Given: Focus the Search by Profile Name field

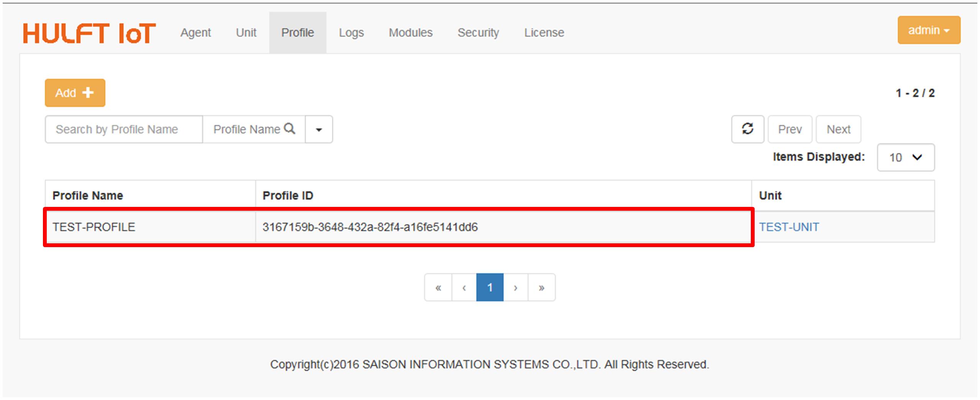Looking at the screenshot, I should 124,130.
